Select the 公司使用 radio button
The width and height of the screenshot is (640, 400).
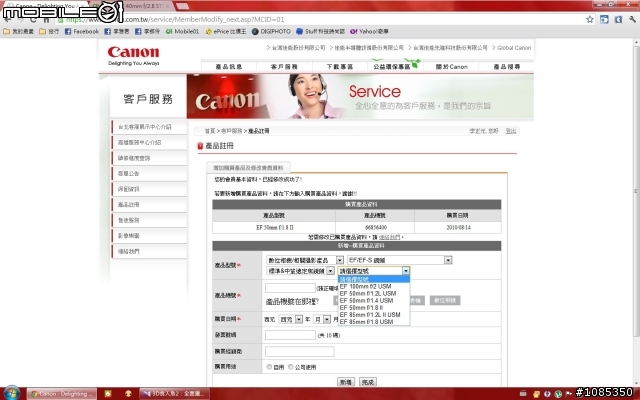[291, 367]
